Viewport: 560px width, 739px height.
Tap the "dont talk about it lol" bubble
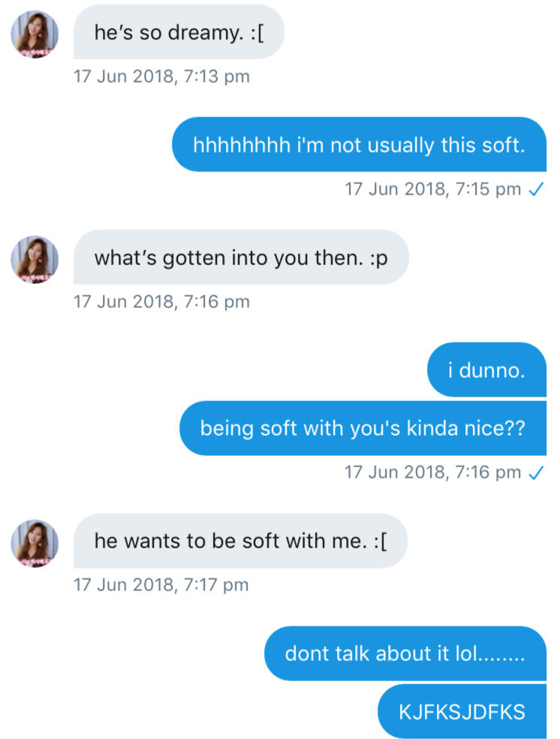pyautogui.click(x=405, y=653)
